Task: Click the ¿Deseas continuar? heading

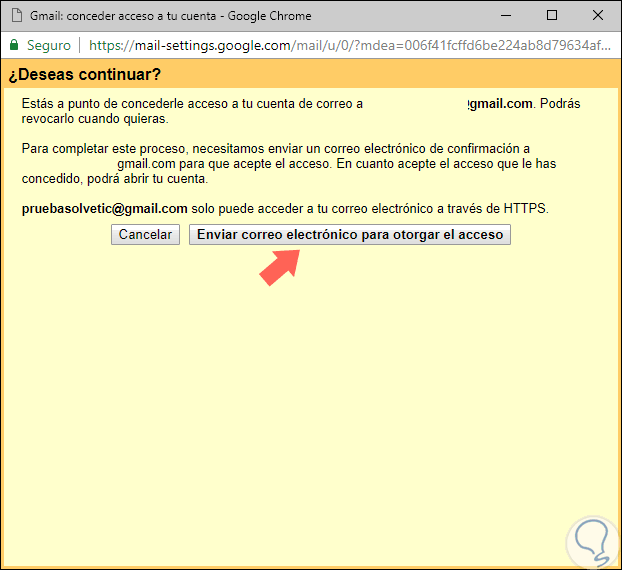Action: coord(84,75)
